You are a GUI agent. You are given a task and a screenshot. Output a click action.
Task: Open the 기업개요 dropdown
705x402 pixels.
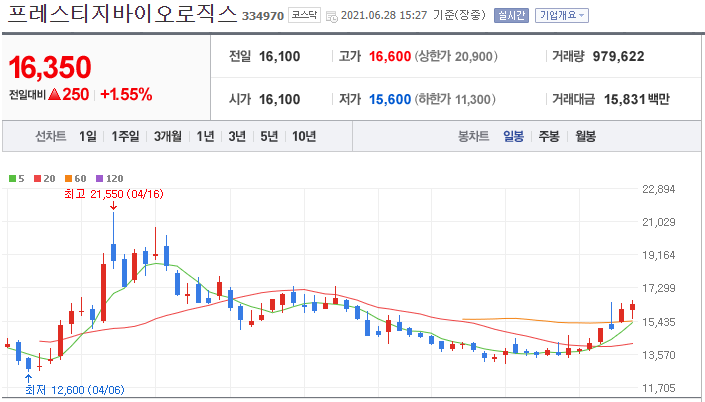point(562,16)
